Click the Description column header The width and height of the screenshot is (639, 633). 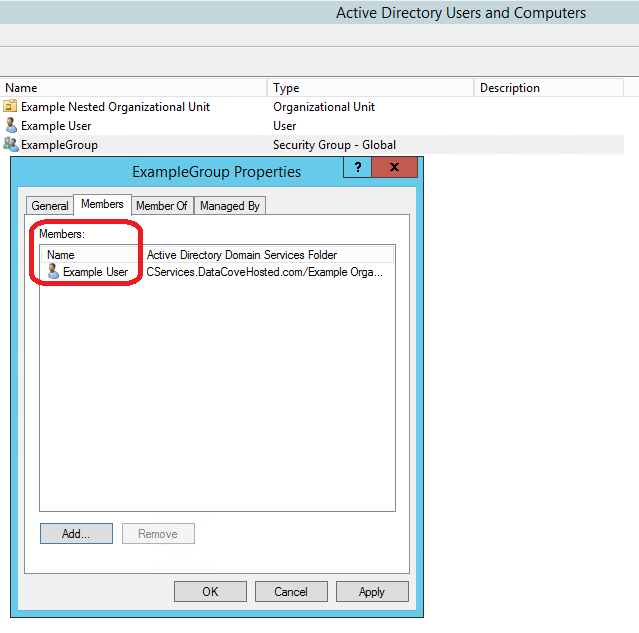[555, 88]
